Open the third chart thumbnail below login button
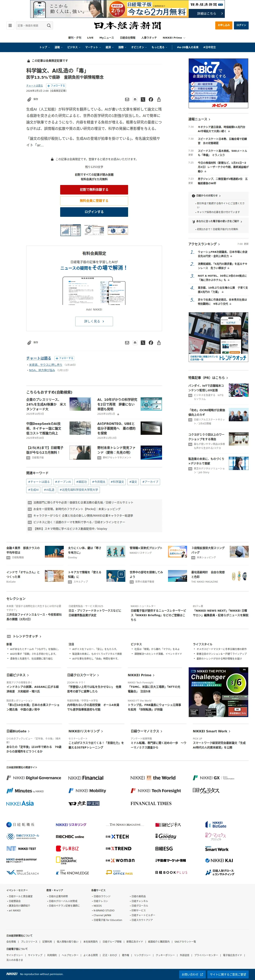 [x=117, y=230]
